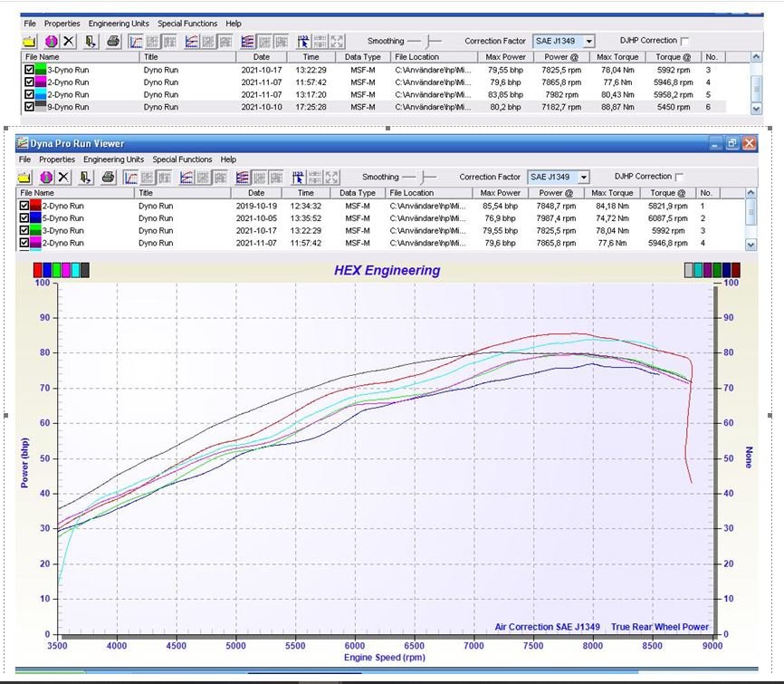Select the single-graph view toolbar icon
Image resolution: width=784 pixels, height=684 pixels.
tap(131, 178)
